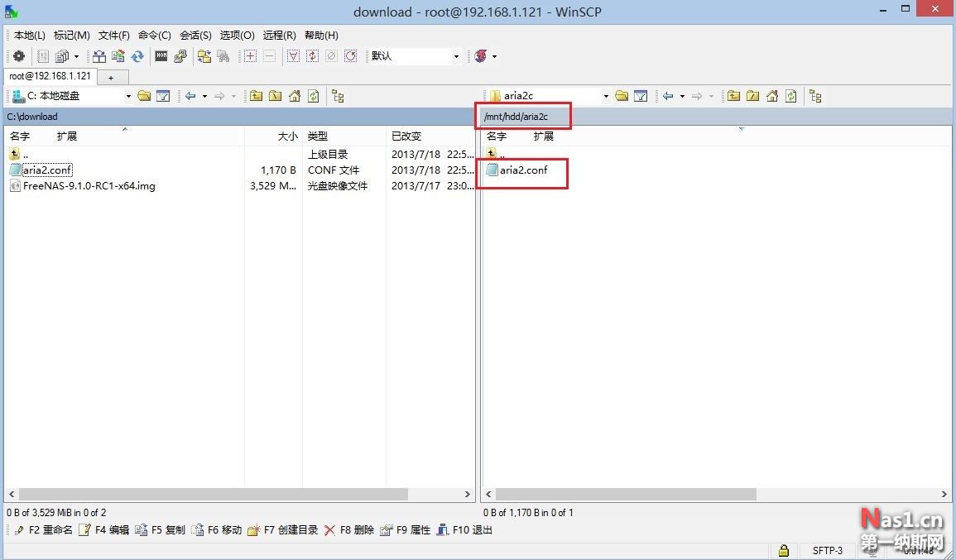Sort local files by 大小 column
Viewport: 956px width, 560px height.
pyautogui.click(x=273, y=136)
